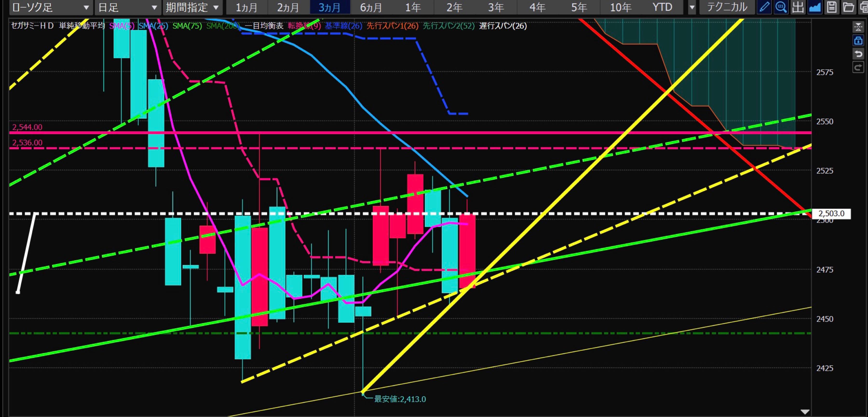Click the 2,503.0 current price label
868x417 pixels.
coord(831,214)
